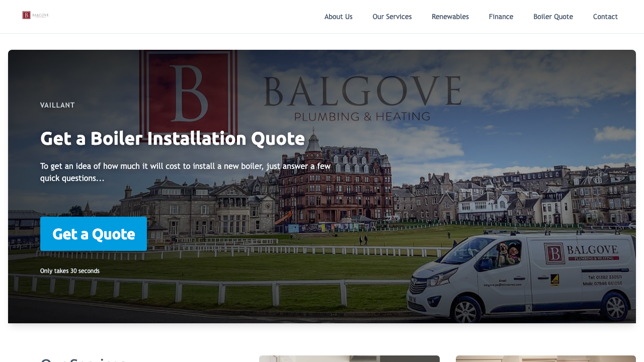
Task: Click the VAILLANT label above the heading
Action: (x=57, y=105)
